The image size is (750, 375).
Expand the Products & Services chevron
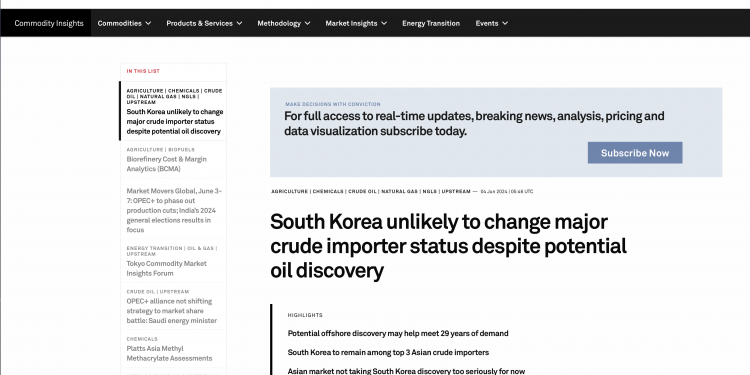click(x=239, y=23)
